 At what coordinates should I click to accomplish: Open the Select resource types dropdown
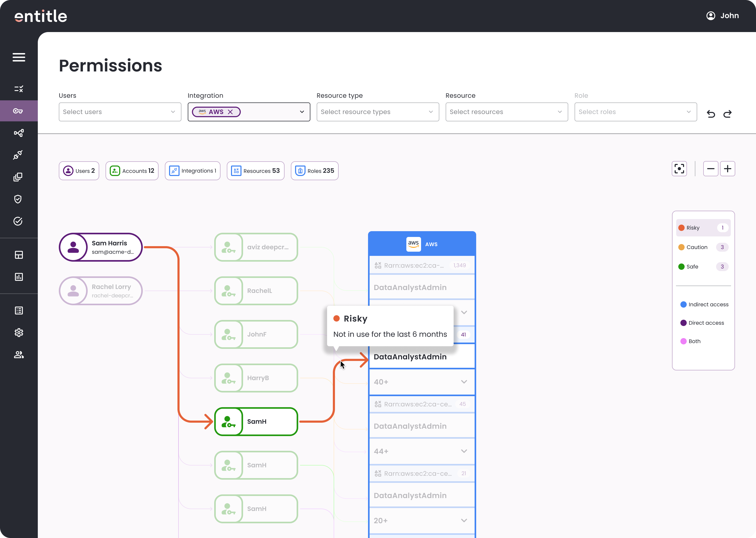[x=377, y=112]
